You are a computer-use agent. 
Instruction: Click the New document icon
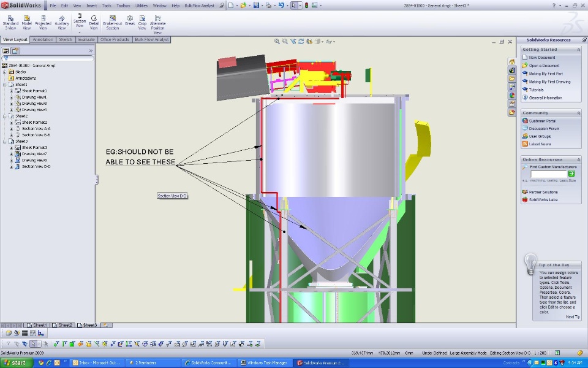click(x=231, y=6)
